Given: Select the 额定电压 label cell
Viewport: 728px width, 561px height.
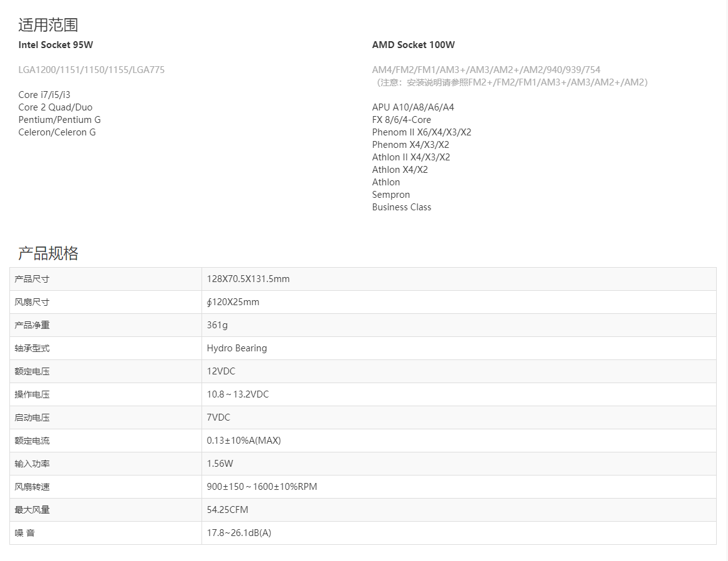Looking at the screenshot, I should click(x=106, y=371).
